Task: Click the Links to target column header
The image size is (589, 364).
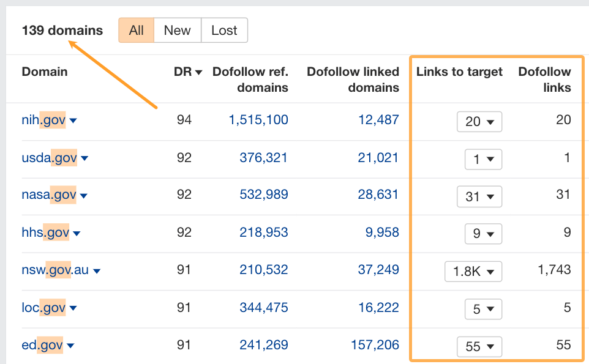Action: point(459,72)
